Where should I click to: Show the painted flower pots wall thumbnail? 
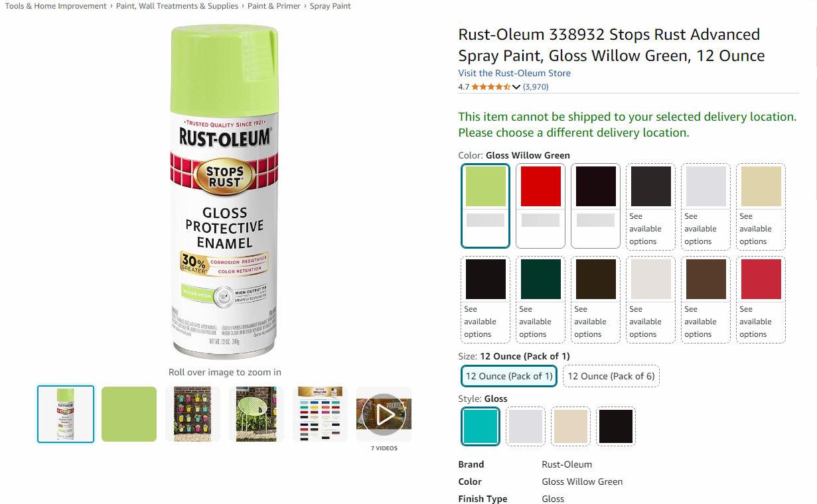[x=192, y=414]
